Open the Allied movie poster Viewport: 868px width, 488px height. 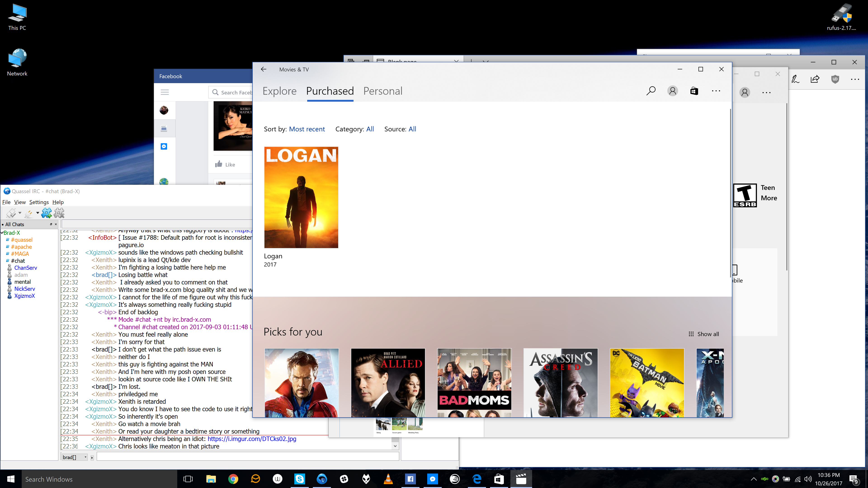point(388,383)
